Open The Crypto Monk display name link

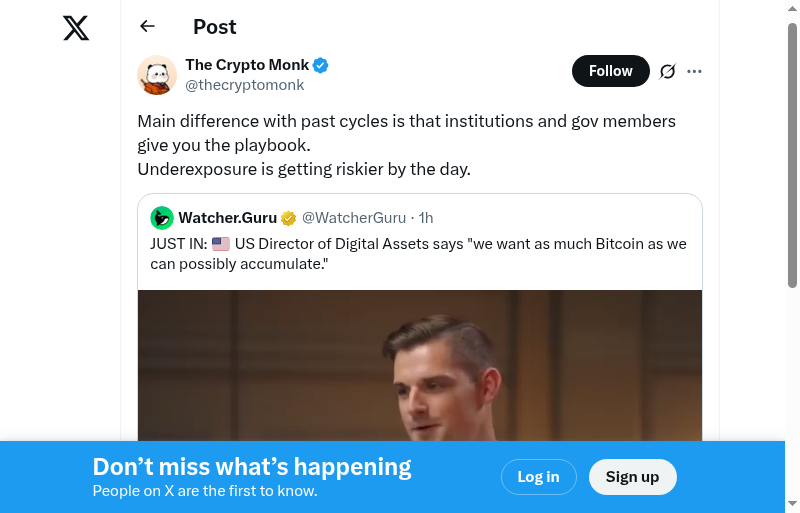[247, 65]
